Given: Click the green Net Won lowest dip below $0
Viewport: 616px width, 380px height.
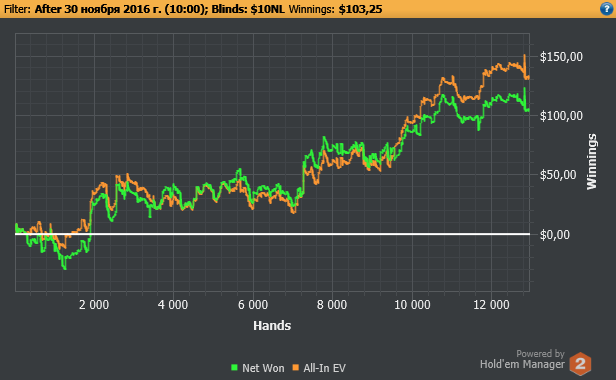Looking at the screenshot, I should point(65,268).
